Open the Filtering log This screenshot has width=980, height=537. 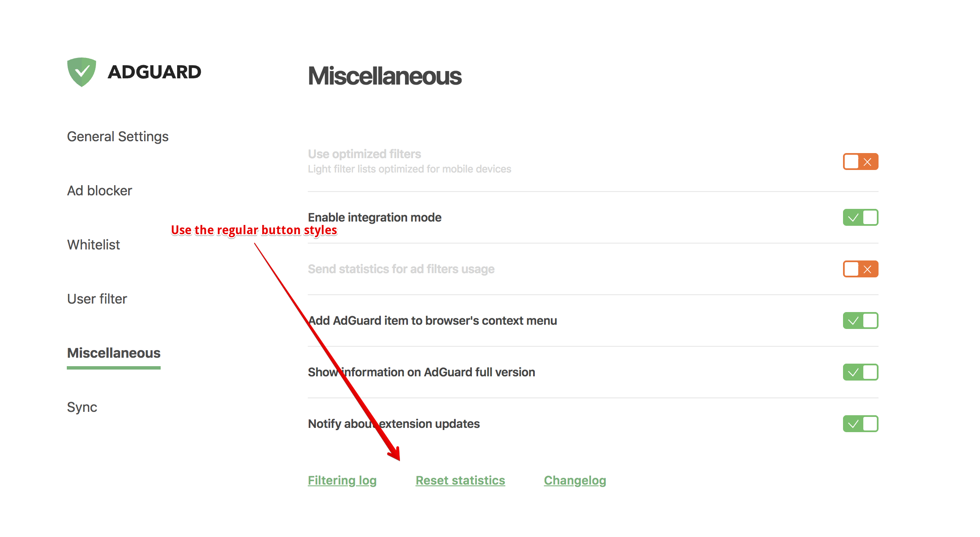pyautogui.click(x=342, y=480)
